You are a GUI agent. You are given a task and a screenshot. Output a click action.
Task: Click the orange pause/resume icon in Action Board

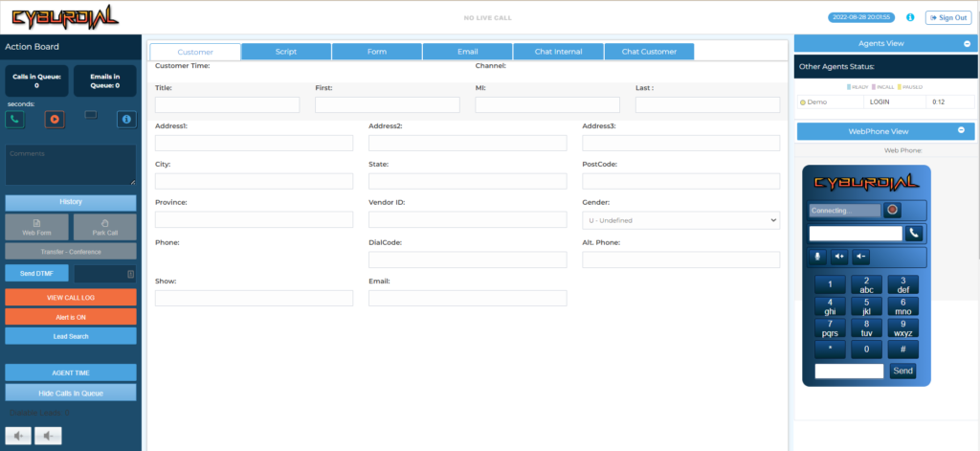pos(54,120)
